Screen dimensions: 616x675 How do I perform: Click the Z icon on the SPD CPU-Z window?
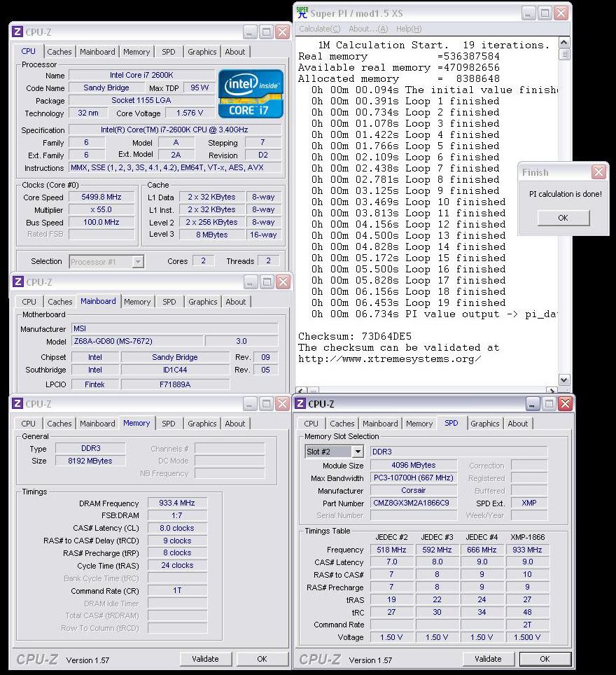coord(300,403)
